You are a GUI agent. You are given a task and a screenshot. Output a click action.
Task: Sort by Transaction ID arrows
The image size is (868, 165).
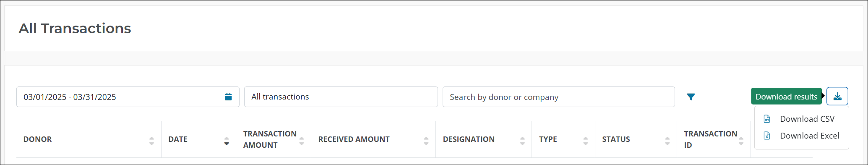click(x=741, y=141)
